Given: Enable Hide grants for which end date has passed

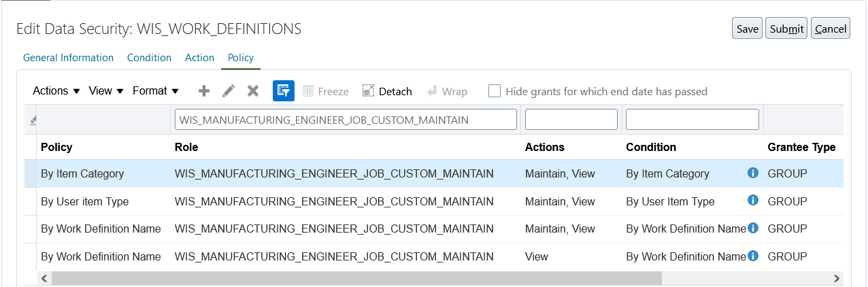Looking at the screenshot, I should pyautogui.click(x=495, y=91).
